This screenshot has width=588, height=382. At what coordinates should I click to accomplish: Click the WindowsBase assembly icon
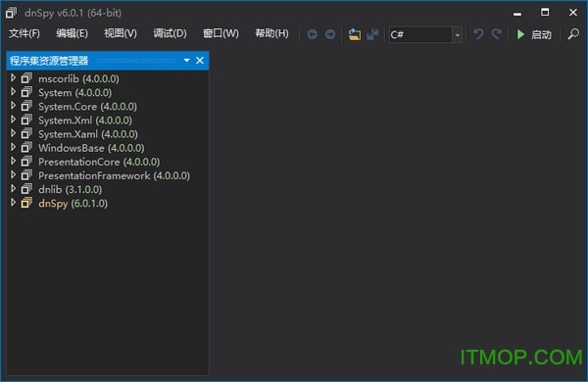click(26, 148)
